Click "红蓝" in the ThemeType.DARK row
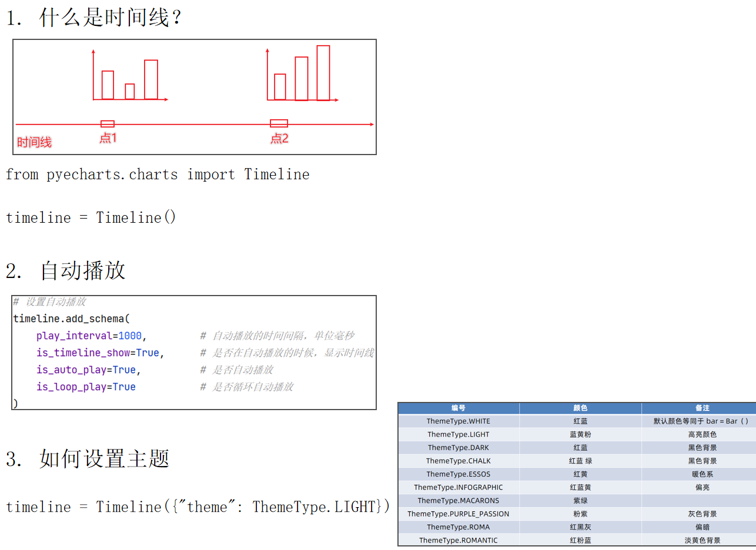 point(580,448)
